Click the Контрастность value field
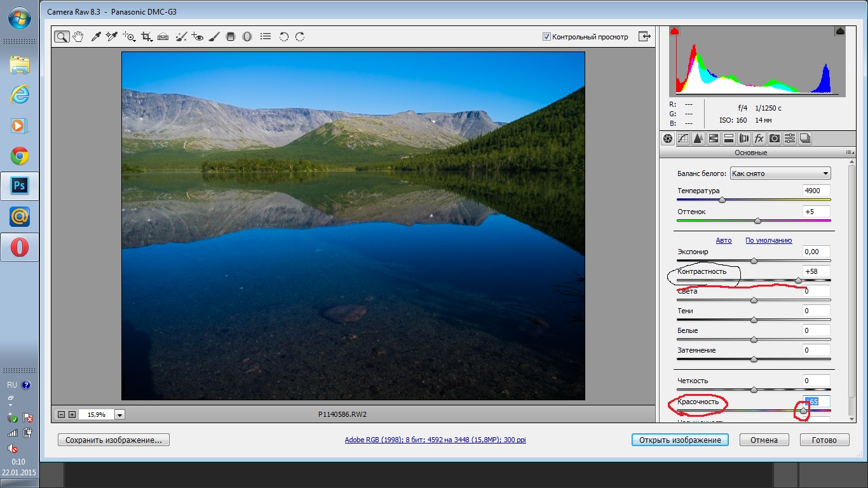 [x=816, y=271]
